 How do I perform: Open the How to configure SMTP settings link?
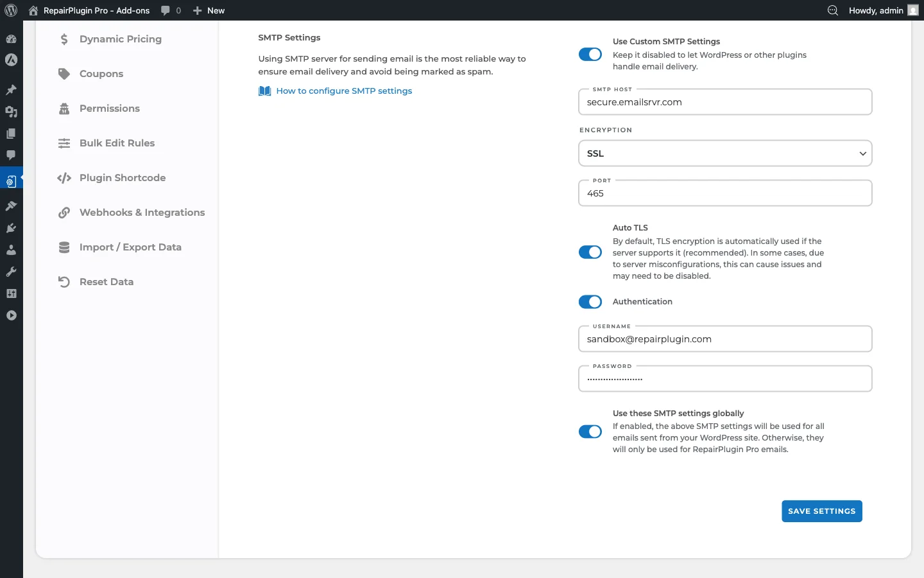click(x=344, y=91)
